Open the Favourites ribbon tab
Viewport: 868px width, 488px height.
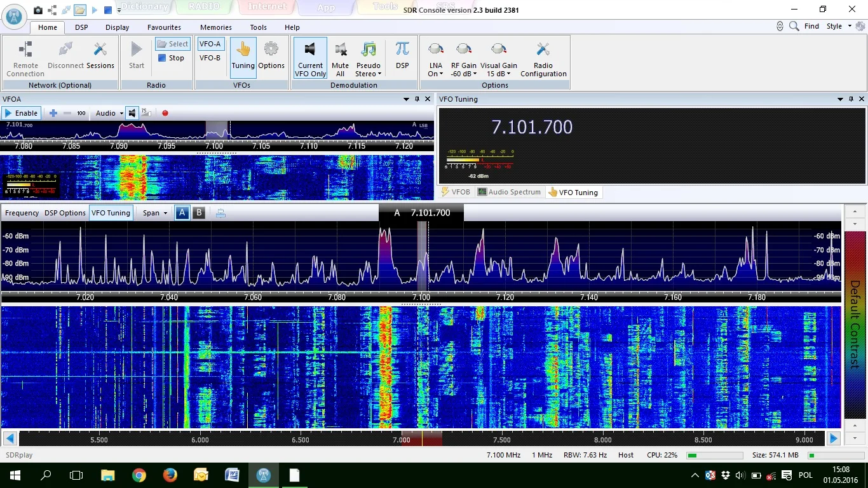pos(164,27)
